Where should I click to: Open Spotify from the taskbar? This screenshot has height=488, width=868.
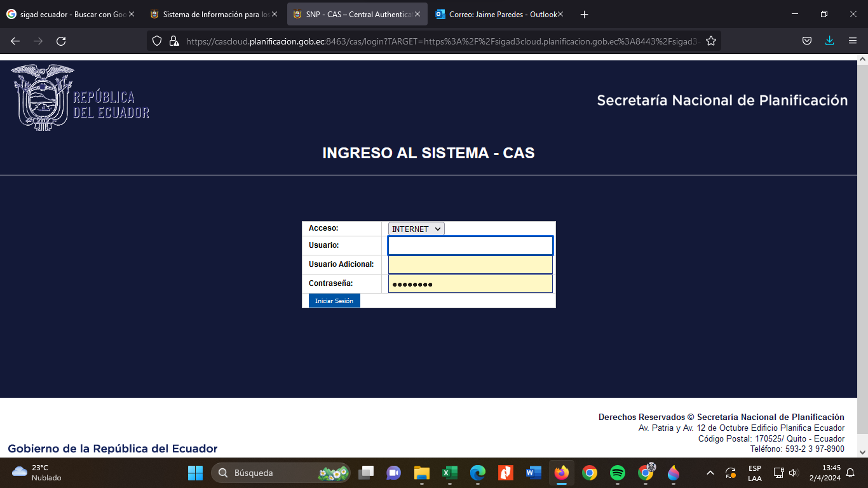(x=617, y=473)
